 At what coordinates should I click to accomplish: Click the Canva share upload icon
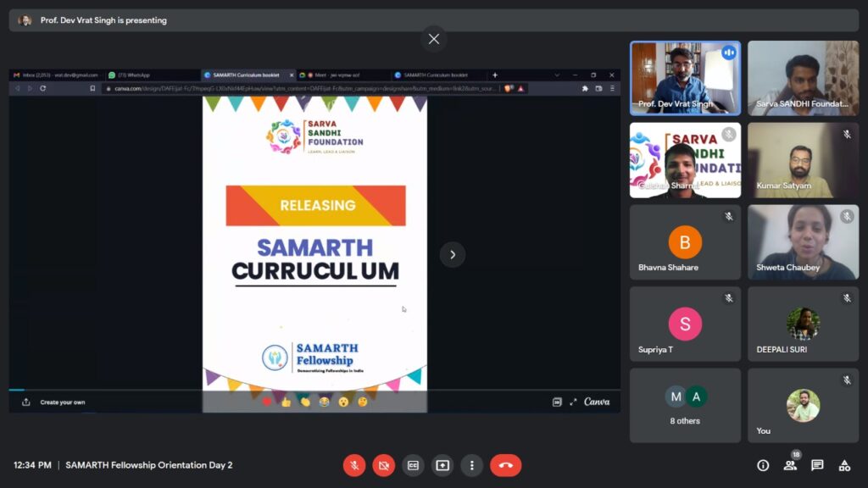26,402
